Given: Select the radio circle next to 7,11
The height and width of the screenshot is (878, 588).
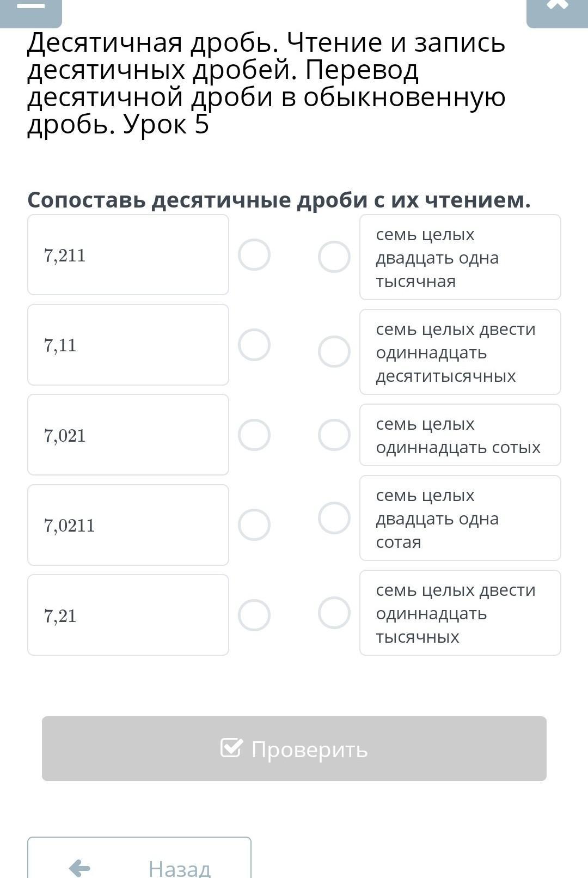Looking at the screenshot, I should [x=254, y=345].
